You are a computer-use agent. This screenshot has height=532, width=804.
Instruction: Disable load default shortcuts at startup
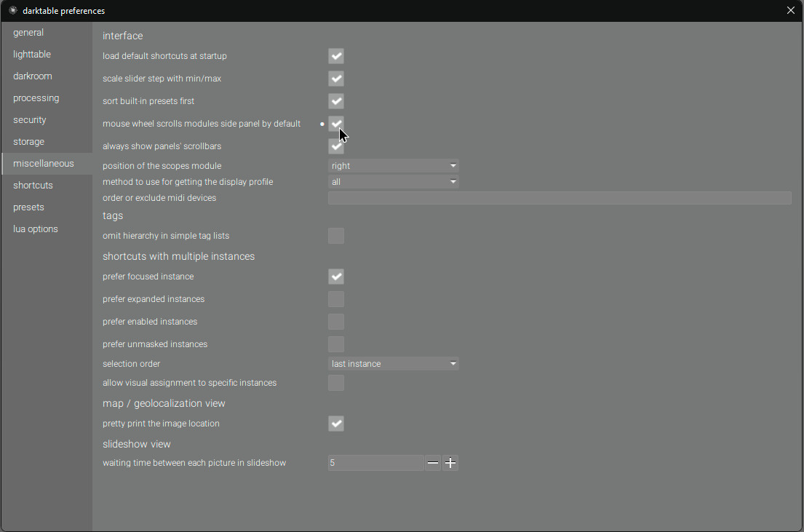[335, 56]
